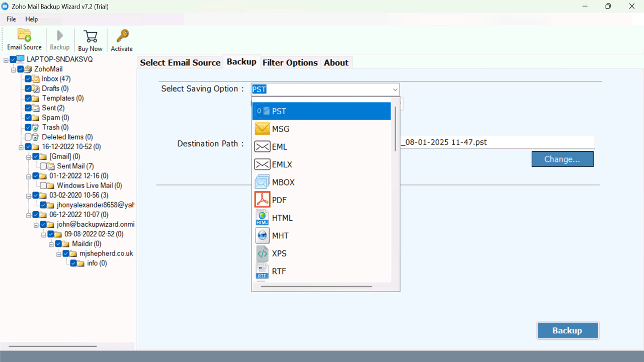Uncheck the Templates (0) checkbox
Screen dimensions: 644x362
(28, 98)
